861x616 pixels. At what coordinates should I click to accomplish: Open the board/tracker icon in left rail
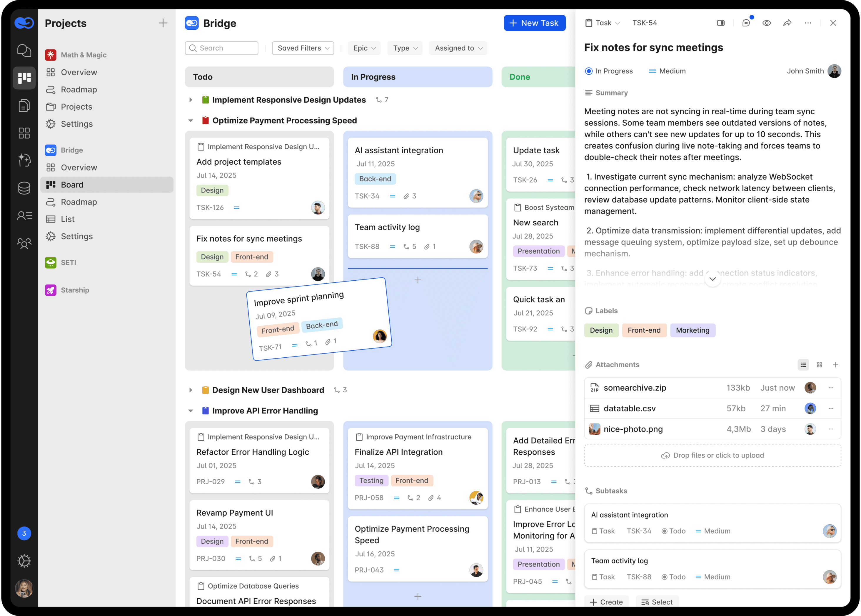[24, 78]
